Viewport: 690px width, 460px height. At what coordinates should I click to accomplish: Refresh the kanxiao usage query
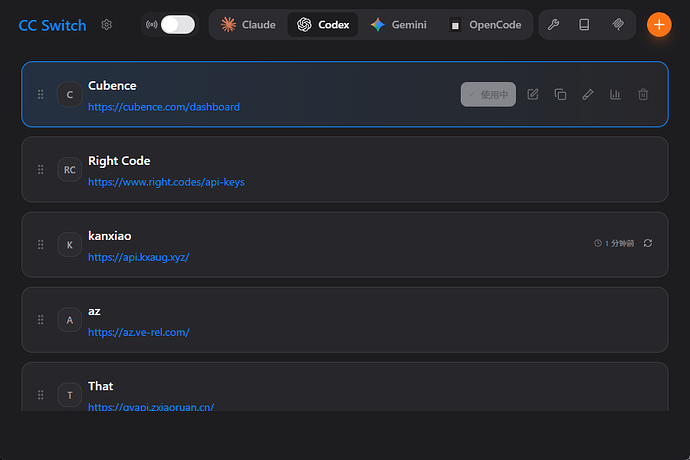pos(648,243)
